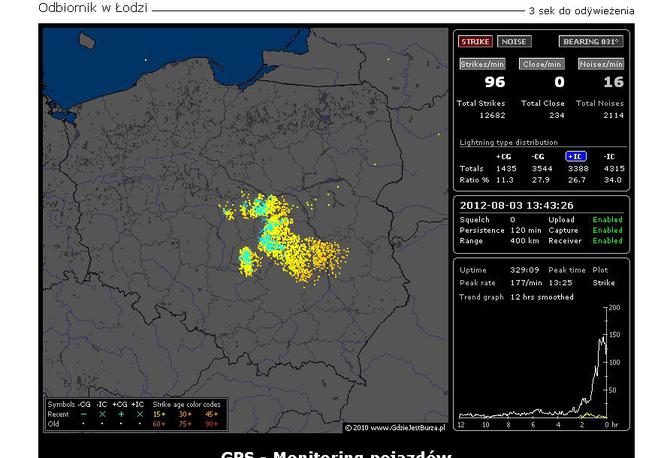Viewport: 664px width, 458px height.
Task: Click the 45+ strike age color code
Action: [x=211, y=414]
